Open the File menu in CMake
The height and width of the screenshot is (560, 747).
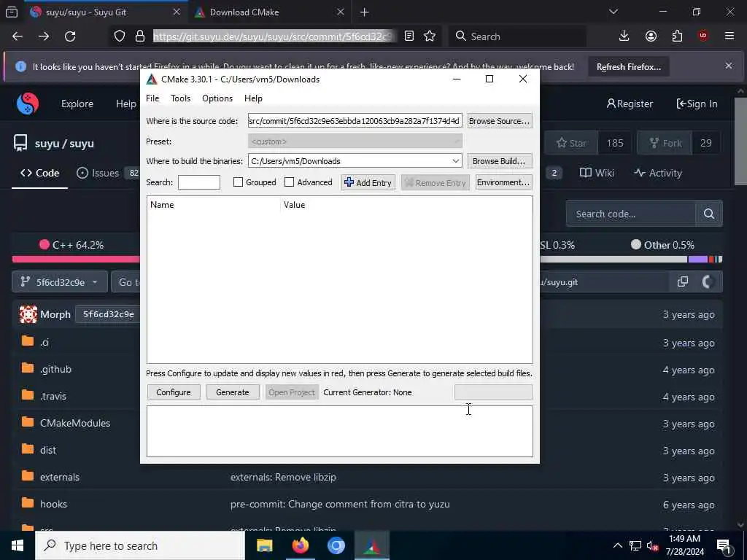pyautogui.click(x=152, y=98)
